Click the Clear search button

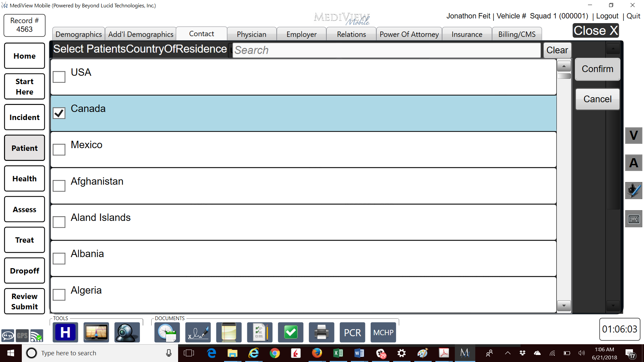[557, 50]
